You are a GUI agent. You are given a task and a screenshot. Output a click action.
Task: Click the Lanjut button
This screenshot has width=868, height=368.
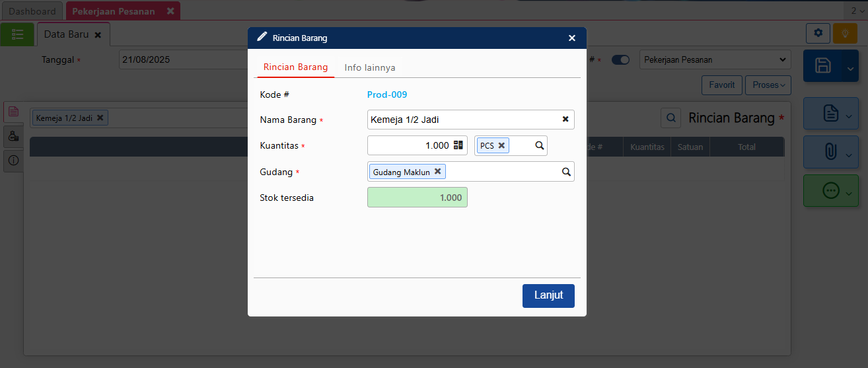coord(548,295)
